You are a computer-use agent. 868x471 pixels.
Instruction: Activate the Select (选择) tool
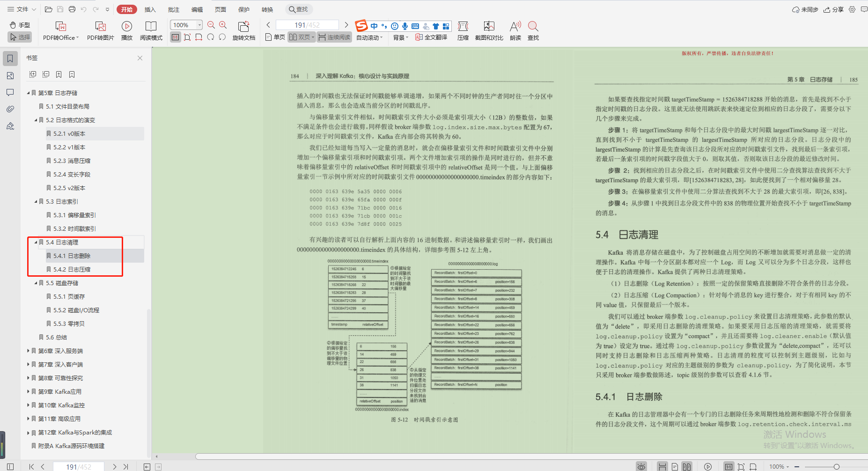point(20,37)
